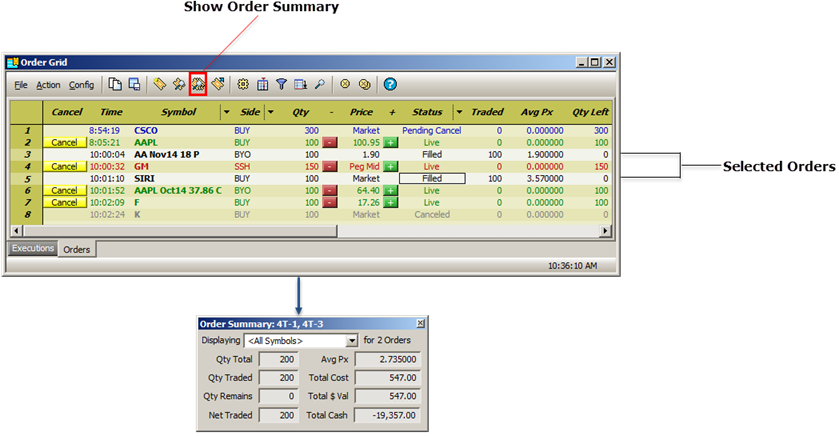
Task: Click the copy documents toolbar icon
Action: coord(115,84)
